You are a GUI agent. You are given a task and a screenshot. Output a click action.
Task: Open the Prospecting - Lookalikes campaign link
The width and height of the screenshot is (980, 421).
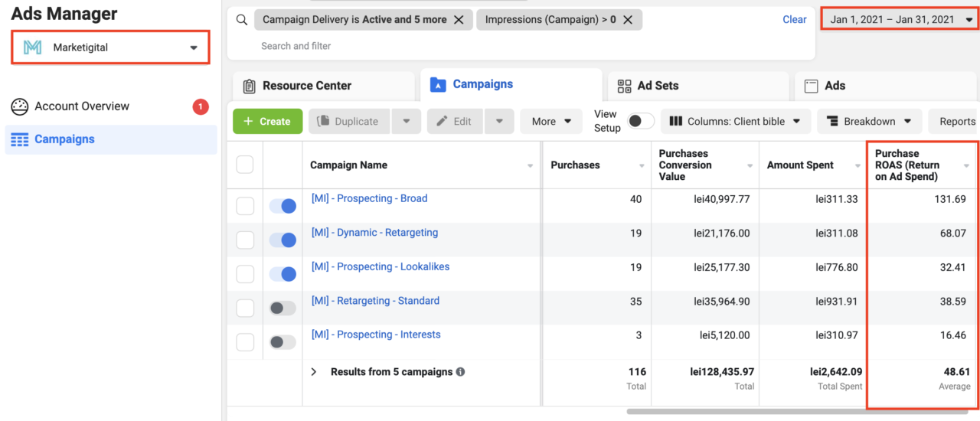tap(381, 266)
